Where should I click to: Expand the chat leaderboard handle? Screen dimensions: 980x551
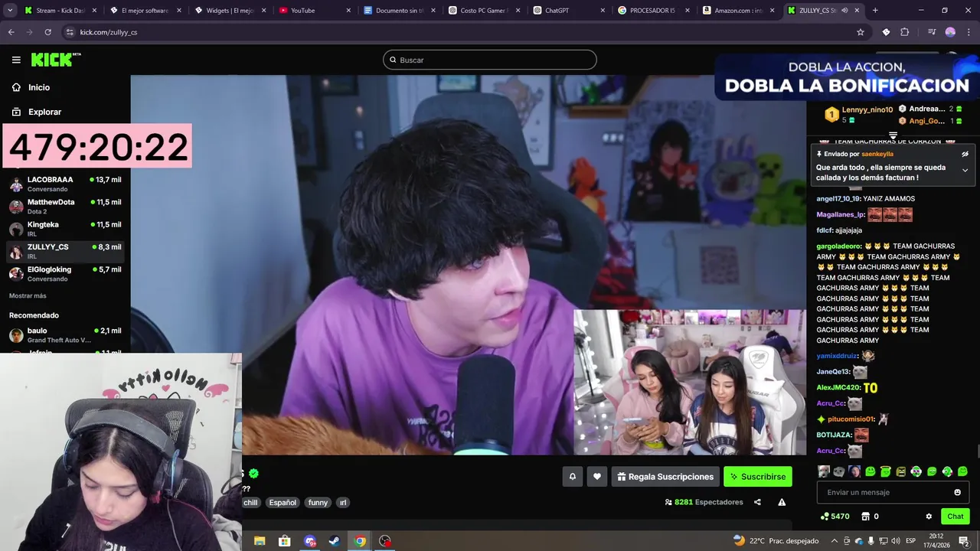point(893,135)
